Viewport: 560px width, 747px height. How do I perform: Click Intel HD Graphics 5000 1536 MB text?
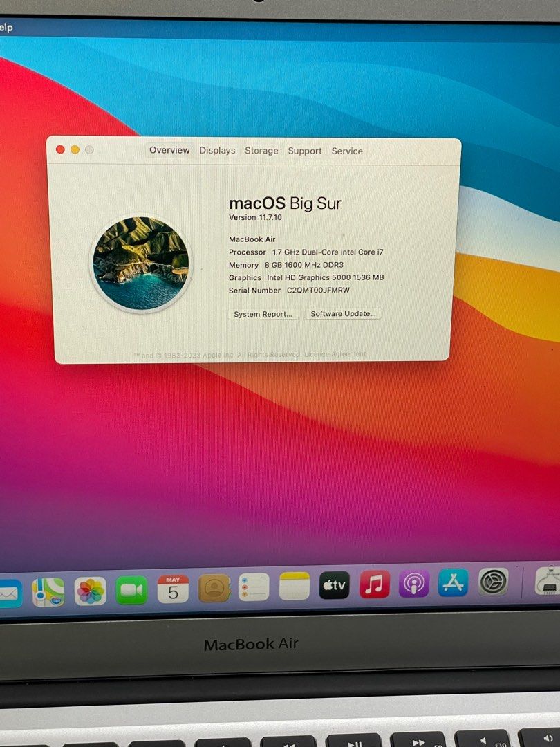coord(325,277)
